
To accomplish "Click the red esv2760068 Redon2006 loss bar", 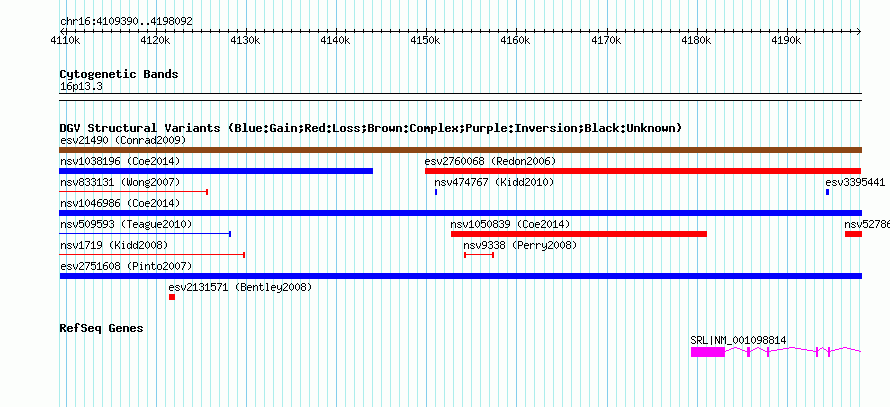I will (643, 171).
